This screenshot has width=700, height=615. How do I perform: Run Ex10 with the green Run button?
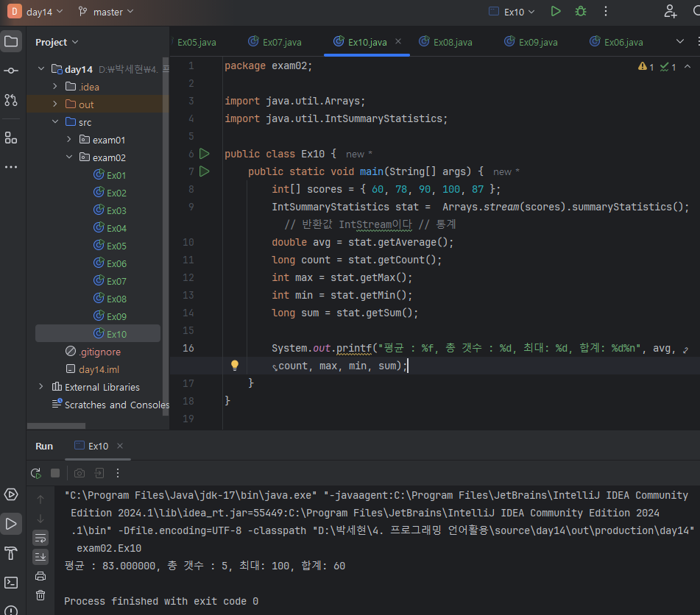click(x=556, y=12)
